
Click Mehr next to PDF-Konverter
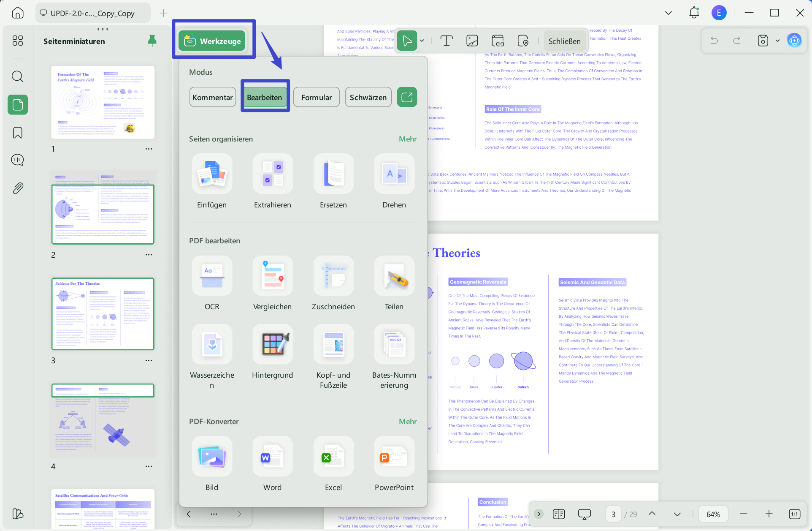408,422
